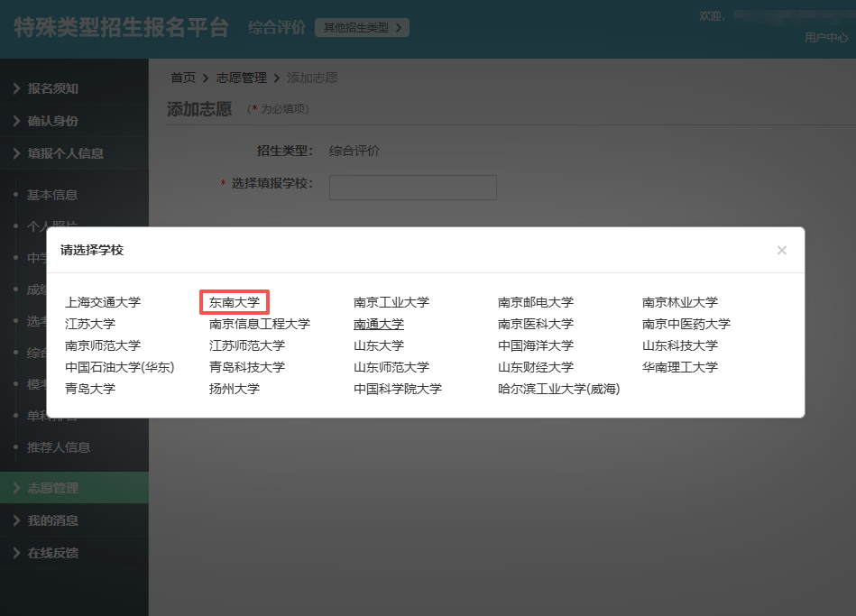Choose the underlined 南通大学
The width and height of the screenshot is (856, 616).
379,324
